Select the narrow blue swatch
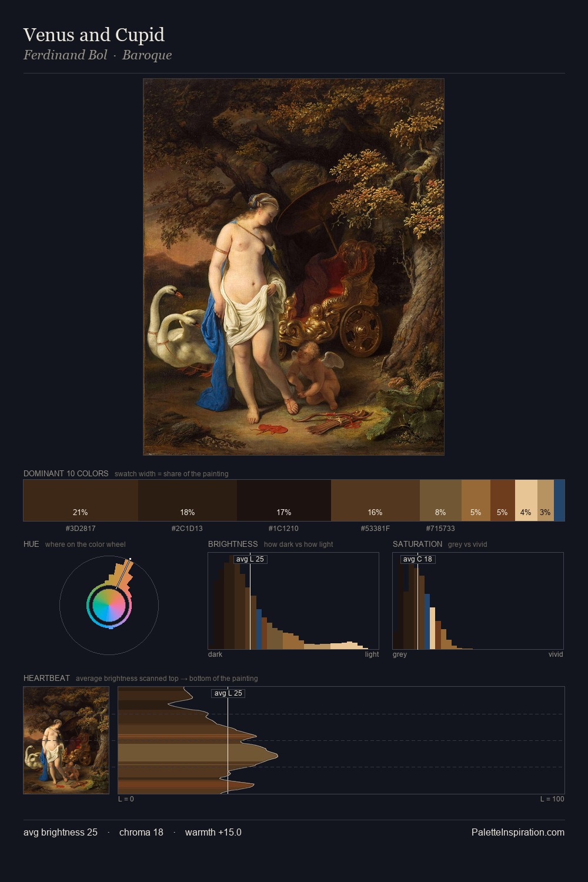The image size is (588, 882). [559, 500]
